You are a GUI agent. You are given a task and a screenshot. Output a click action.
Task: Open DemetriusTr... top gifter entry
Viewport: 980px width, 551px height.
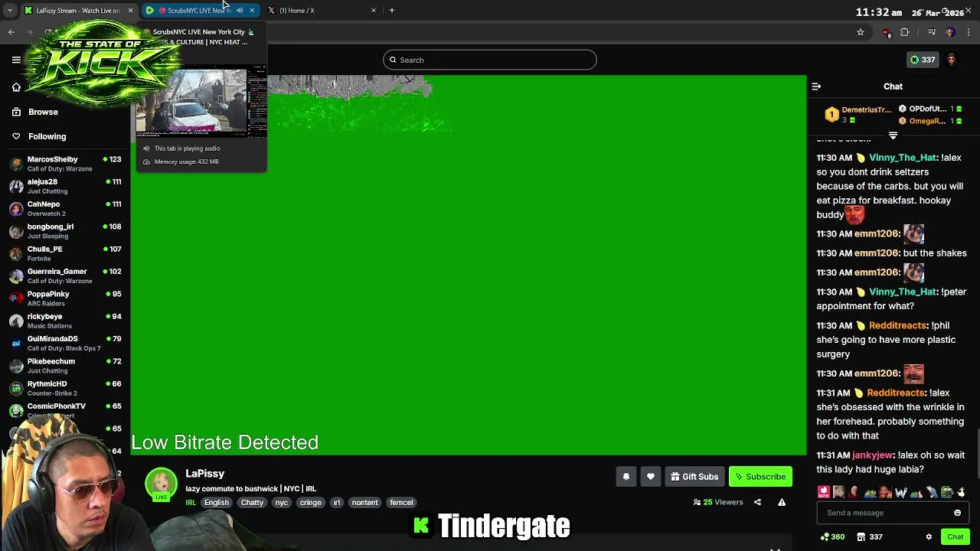tap(858, 115)
